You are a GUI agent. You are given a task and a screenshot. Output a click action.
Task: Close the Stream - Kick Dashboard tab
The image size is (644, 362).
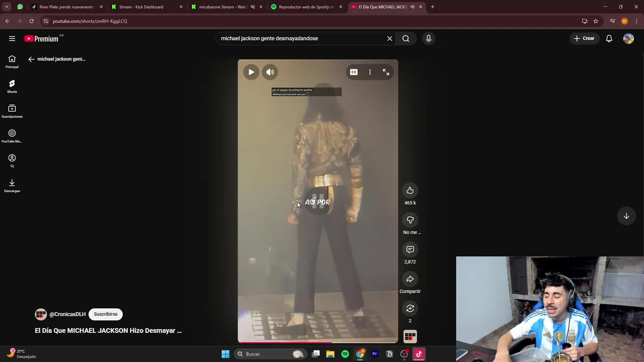click(181, 7)
